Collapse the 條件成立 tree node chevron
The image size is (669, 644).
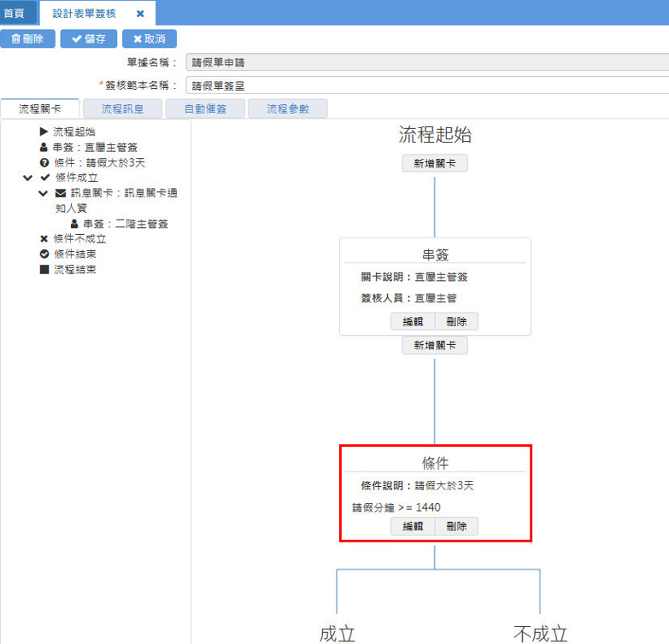pyautogui.click(x=28, y=179)
